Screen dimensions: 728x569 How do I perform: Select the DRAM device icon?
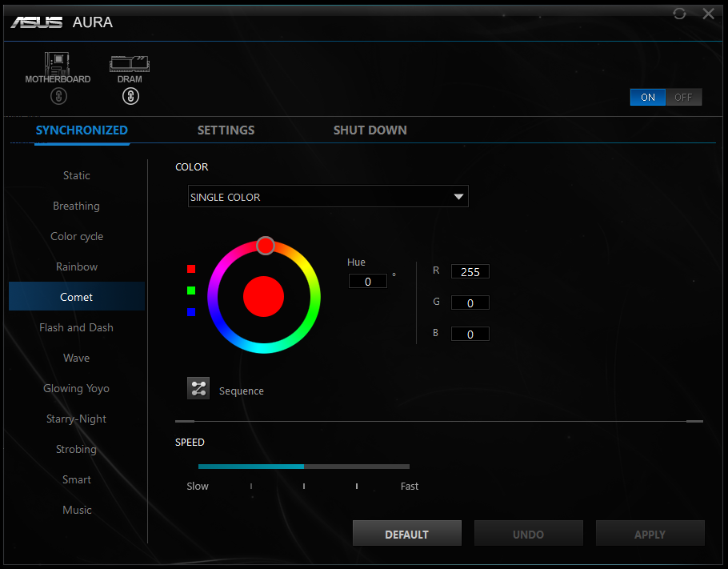[x=130, y=64]
